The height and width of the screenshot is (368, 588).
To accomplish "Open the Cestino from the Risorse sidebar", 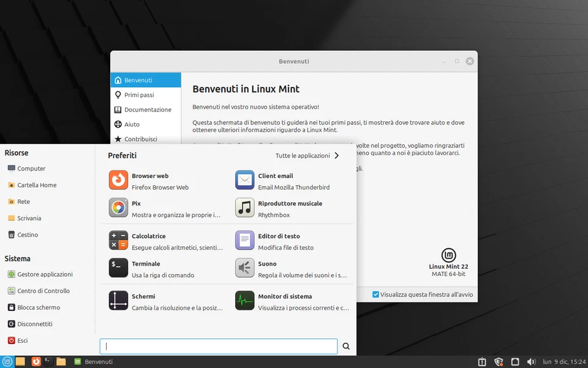I will tap(27, 234).
